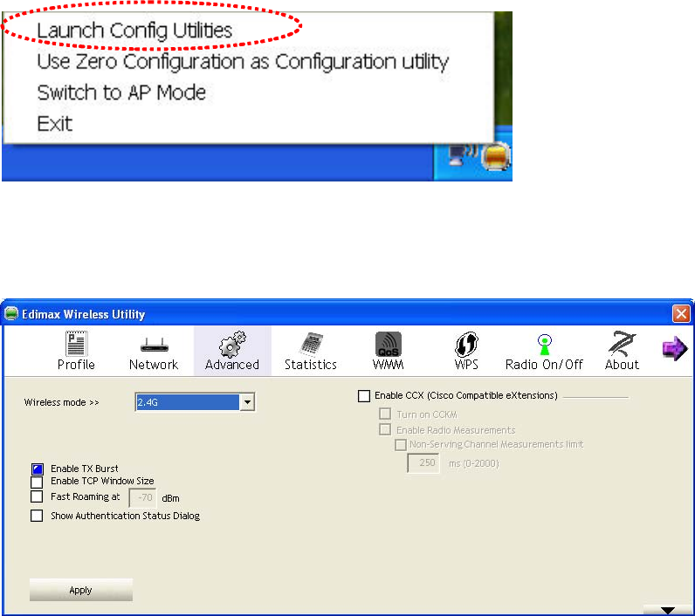Open the Network router icon
The width and height of the screenshot is (695, 616).
point(155,345)
